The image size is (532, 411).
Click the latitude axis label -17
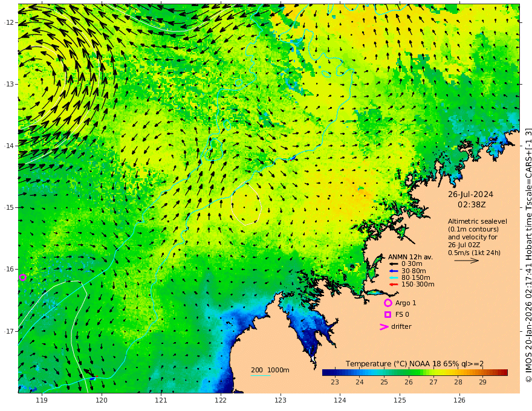[x=9, y=331]
